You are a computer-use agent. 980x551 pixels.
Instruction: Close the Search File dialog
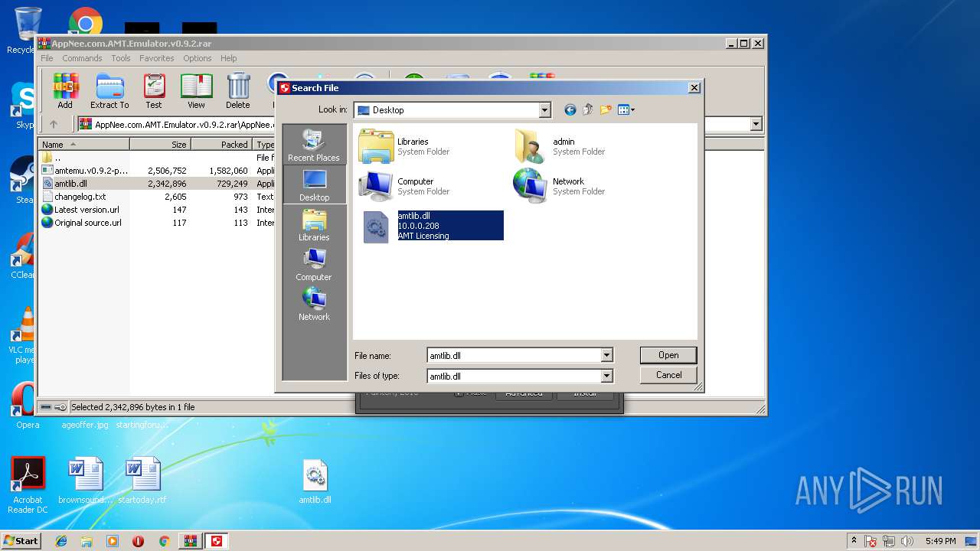tap(694, 88)
